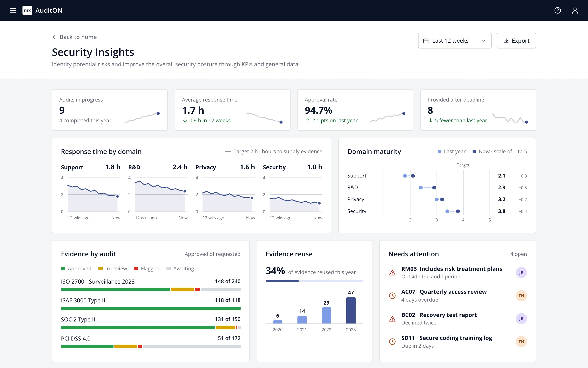Screen dimensions: 588x368
Task: Click the Awaiting grey legend swatch
Action: coord(168,268)
